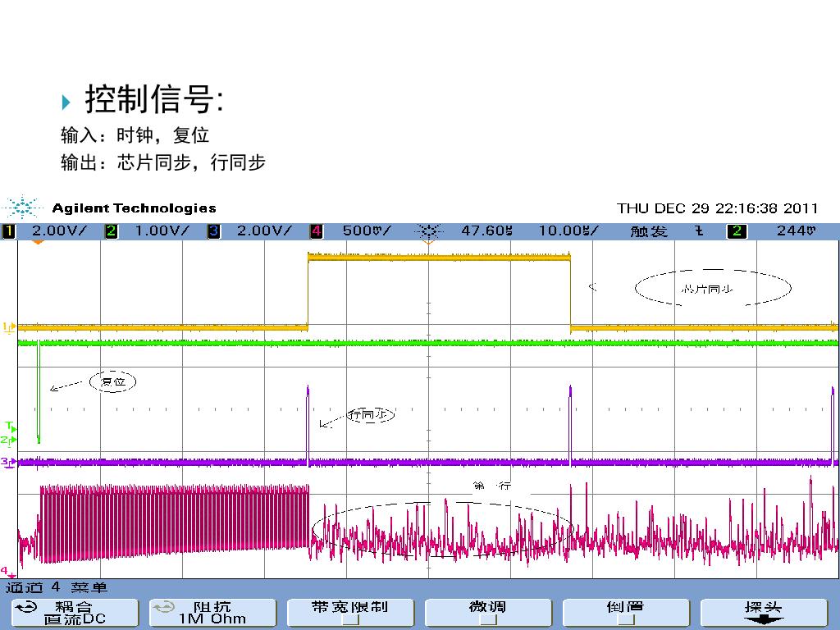Image resolution: width=840 pixels, height=630 pixels.
Task: Click the rotary knob icon on 阻抗 softkey
Action: pos(163,608)
